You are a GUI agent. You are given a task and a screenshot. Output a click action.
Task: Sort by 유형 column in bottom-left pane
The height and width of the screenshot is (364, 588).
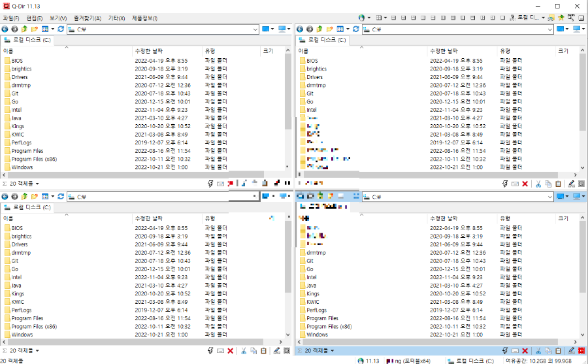[x=231, y=218]
